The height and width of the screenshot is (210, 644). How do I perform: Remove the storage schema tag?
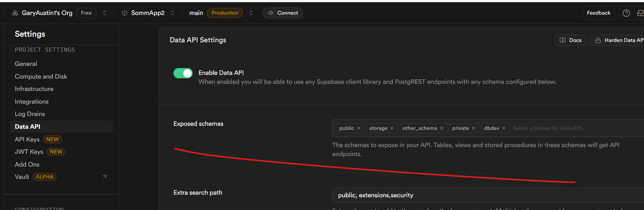(x=392, y=128)
